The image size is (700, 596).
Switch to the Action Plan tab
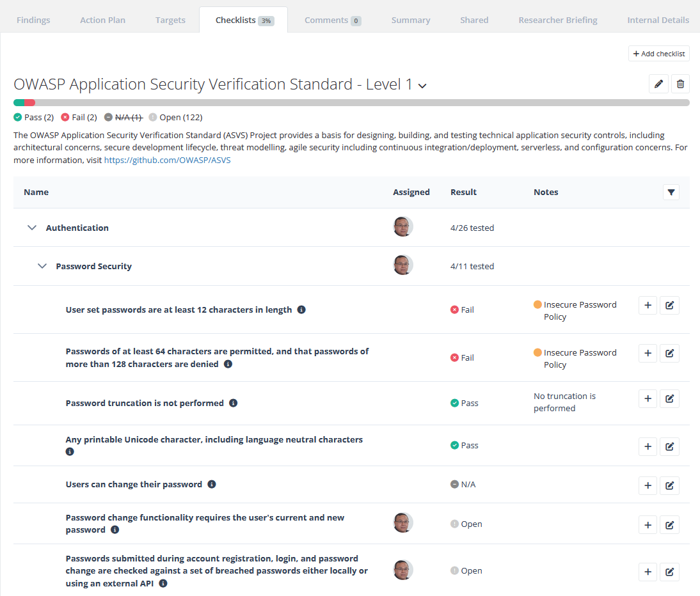[102, 20]
